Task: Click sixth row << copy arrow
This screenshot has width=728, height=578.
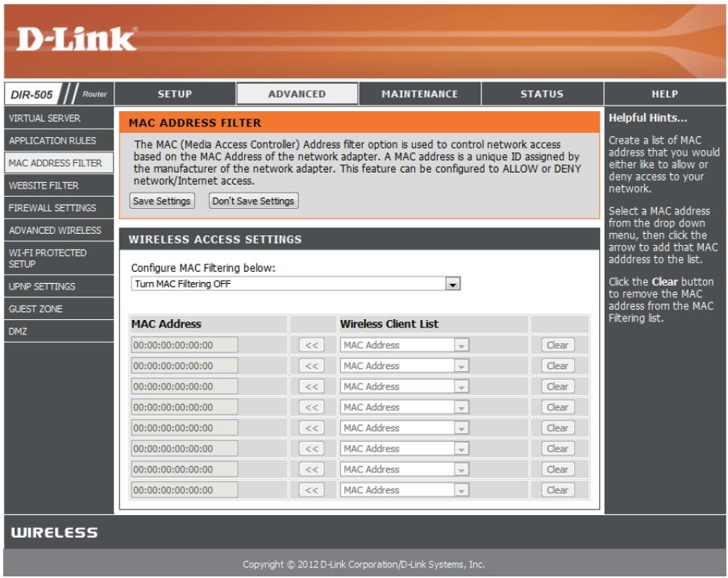Action: (x=311, y=448)
